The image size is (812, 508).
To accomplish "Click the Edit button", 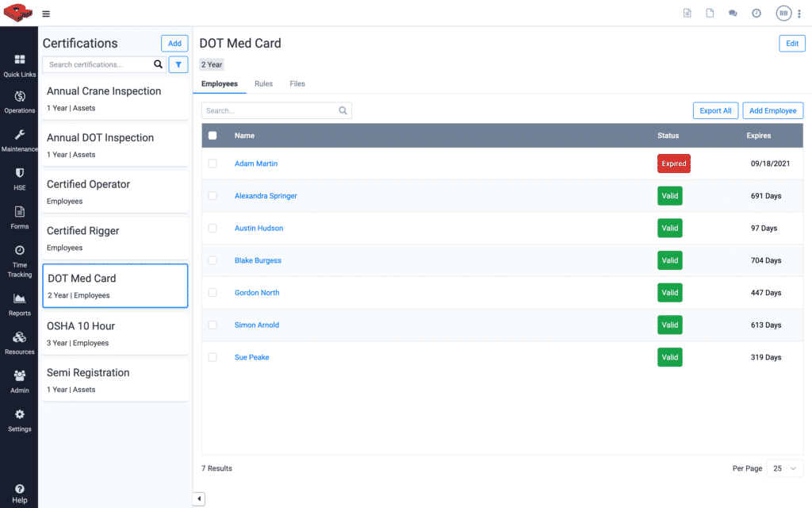I will [792, 44].
